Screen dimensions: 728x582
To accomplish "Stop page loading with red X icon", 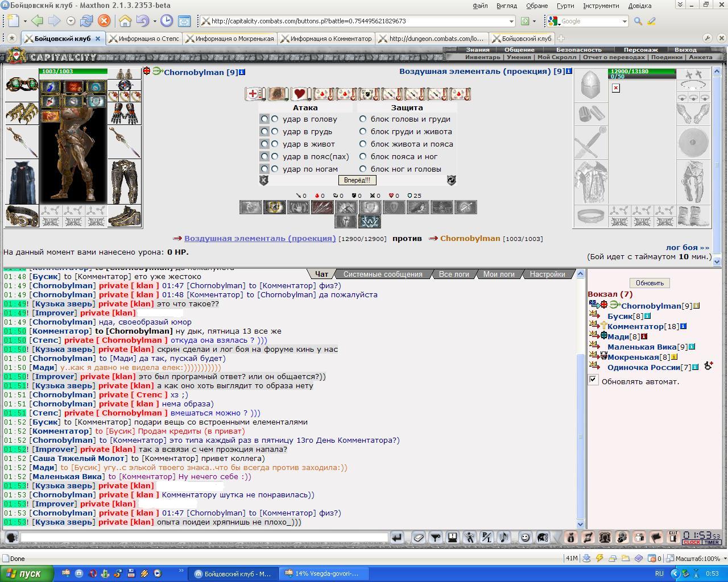I will coord(104,21).
